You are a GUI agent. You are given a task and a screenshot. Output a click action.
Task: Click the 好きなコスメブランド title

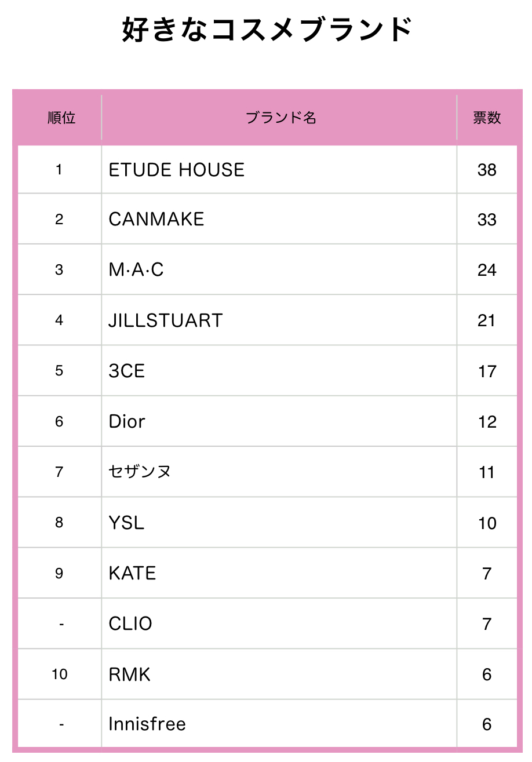(267, 30)
